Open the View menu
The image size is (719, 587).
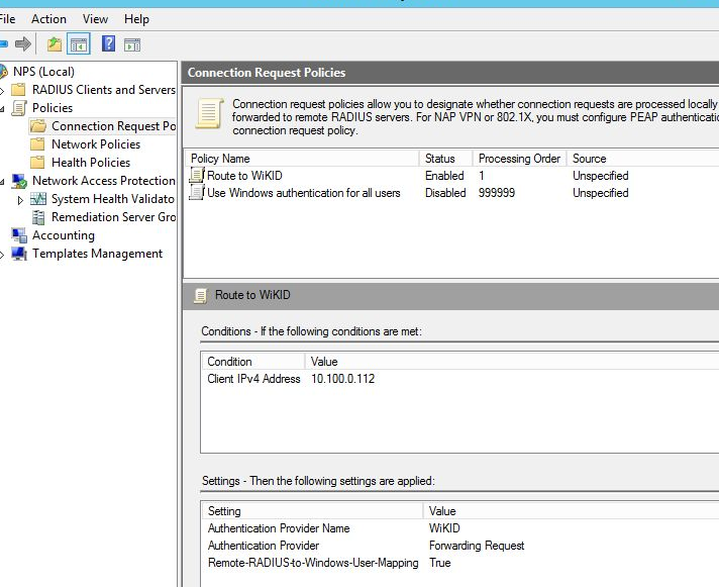tap(95, 19)
